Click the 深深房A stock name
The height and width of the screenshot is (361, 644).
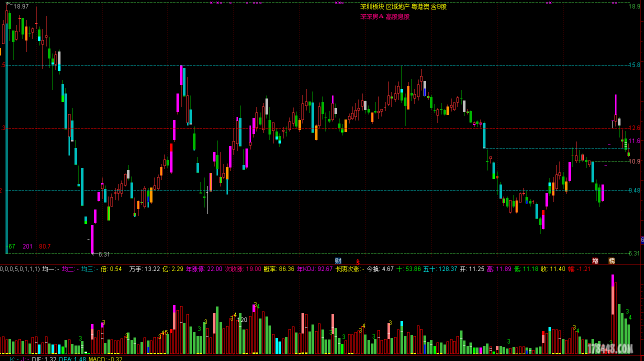pos(371,16)
